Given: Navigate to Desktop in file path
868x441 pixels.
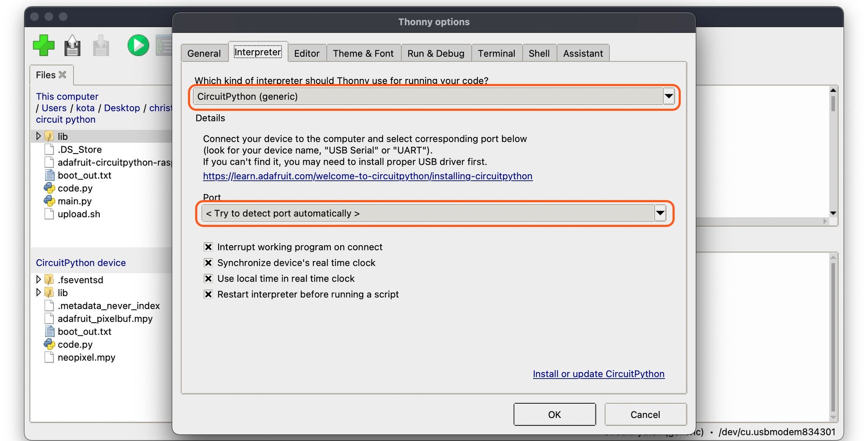Looking at the screenshot, I should (x=122, y=108).
